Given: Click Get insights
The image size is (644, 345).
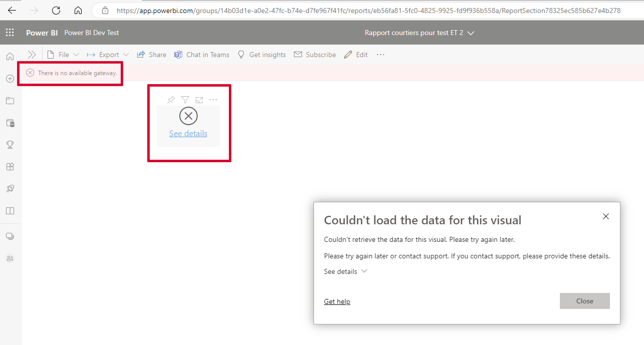Looking at the screenshot, I should 261,55.
